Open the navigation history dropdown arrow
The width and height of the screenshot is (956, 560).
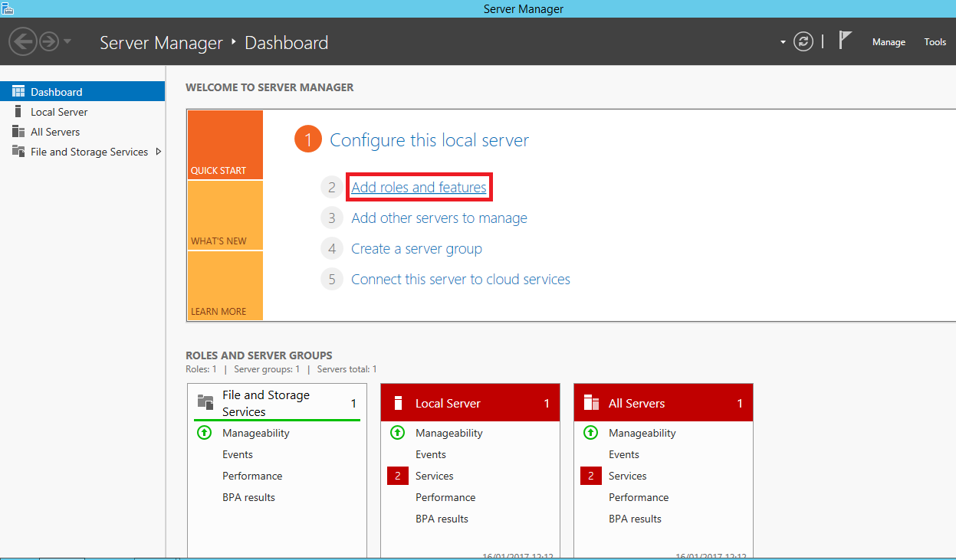coord(67,41)
